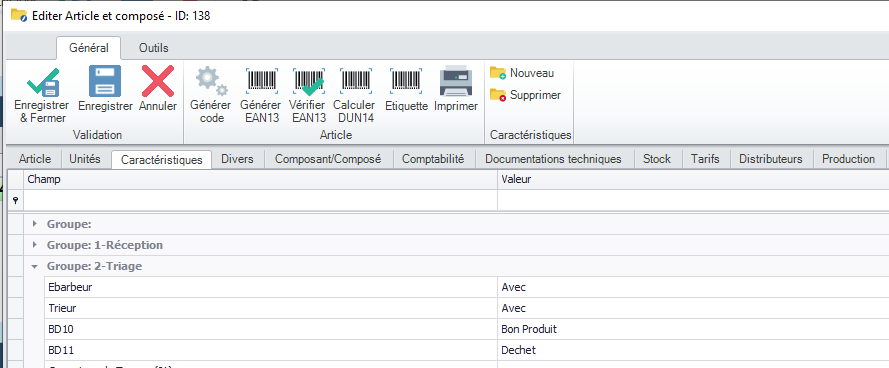Viewport: 889px width, 368px height.
Task: Sort by the Champ column header
Action: 260,179
